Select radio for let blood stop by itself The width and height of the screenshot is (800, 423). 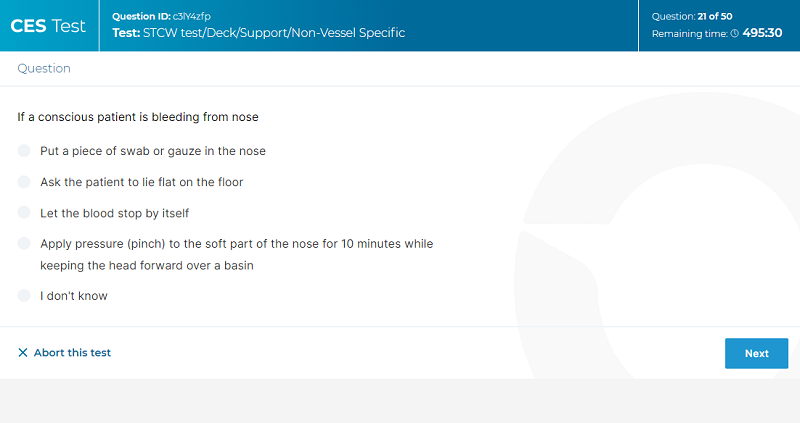pos(24,212)
